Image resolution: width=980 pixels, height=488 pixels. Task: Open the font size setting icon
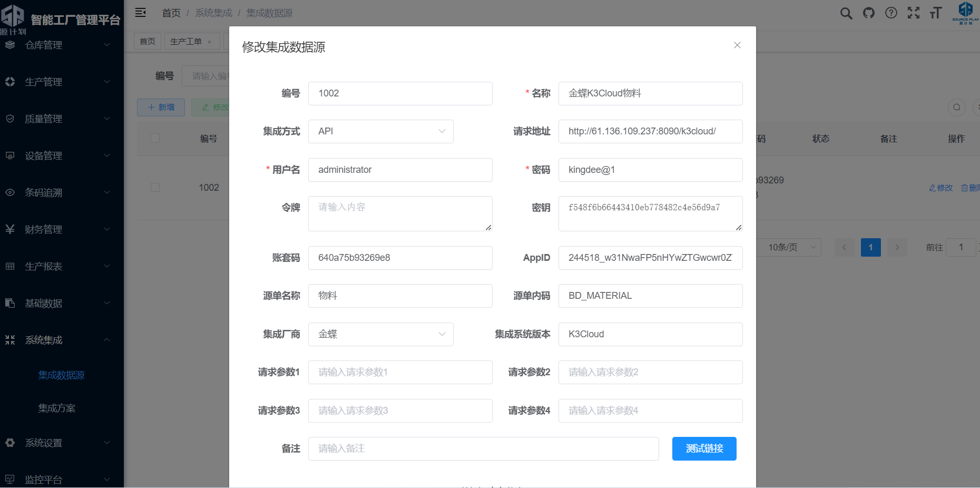point(936,13)
